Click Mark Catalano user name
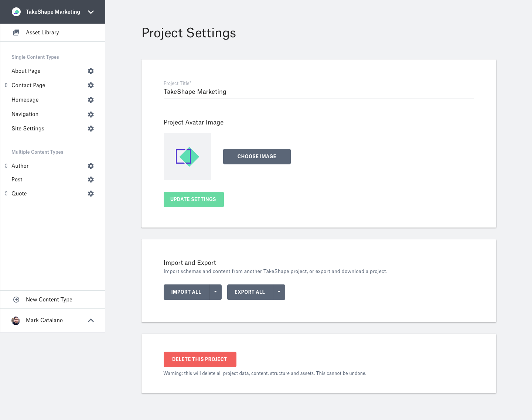532x420 pixels. [x=44, y=320]
